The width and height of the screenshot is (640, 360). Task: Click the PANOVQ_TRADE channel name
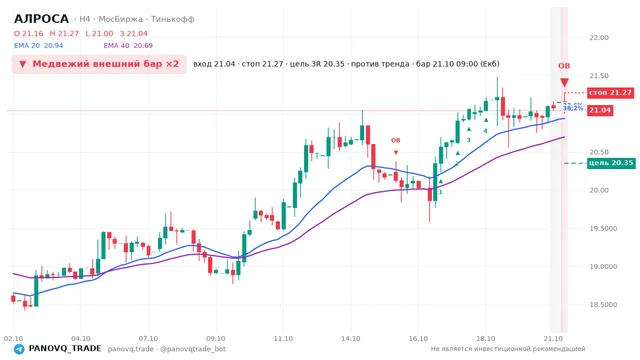65,348
